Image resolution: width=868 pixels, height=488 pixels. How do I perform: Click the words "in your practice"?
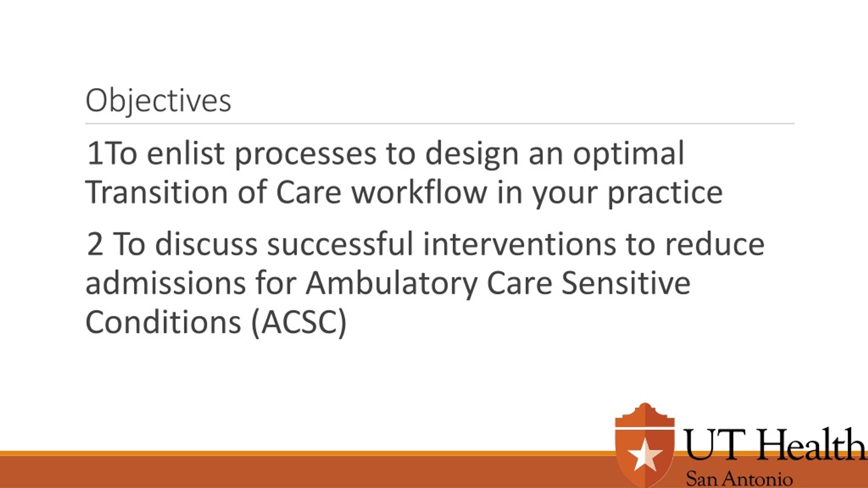(x=610, y=192)
